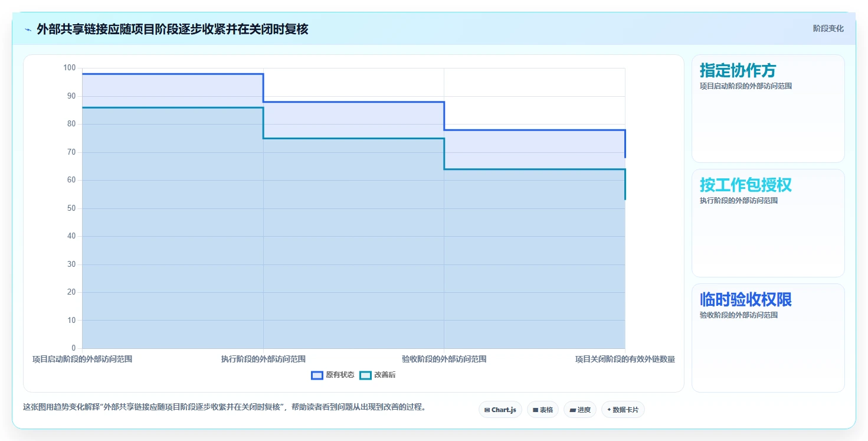
Task: Click the x-axis label 项目启动阶段的外部访问范围 under the chart
Action: (x=82, y=359)
